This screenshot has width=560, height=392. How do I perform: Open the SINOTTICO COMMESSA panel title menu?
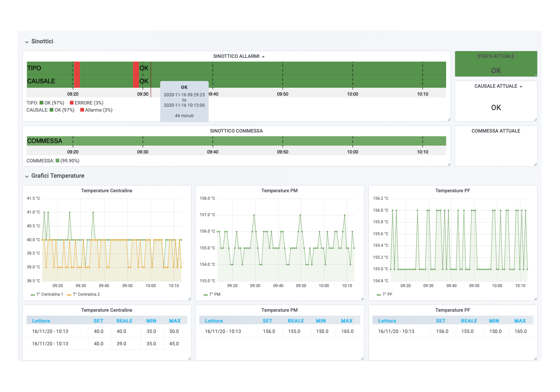pos(236,131)
